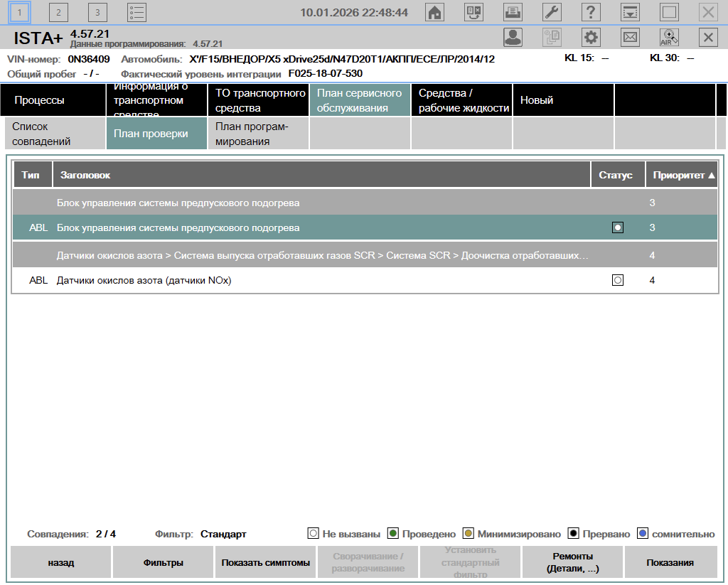The height and width of the screenshot is (585, 728).
Task: Open the printer icon in top toolbar
Action: click(512, 12)
